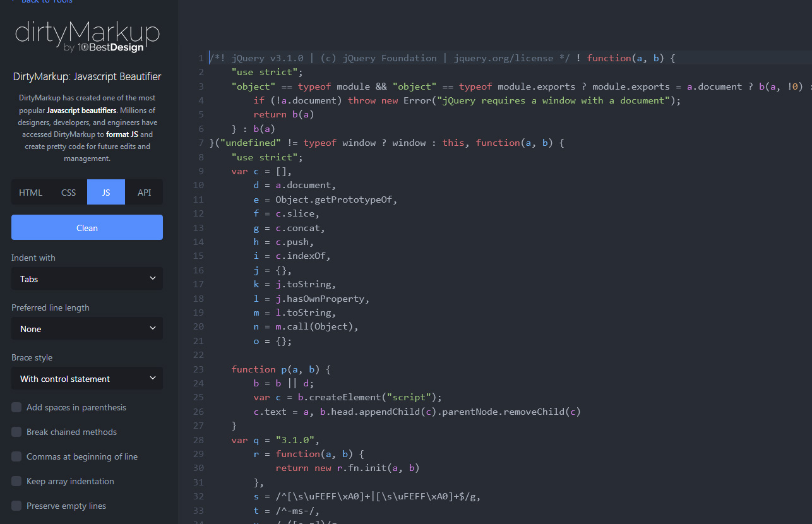Go back via Back to Tools link

pos(42,2)
